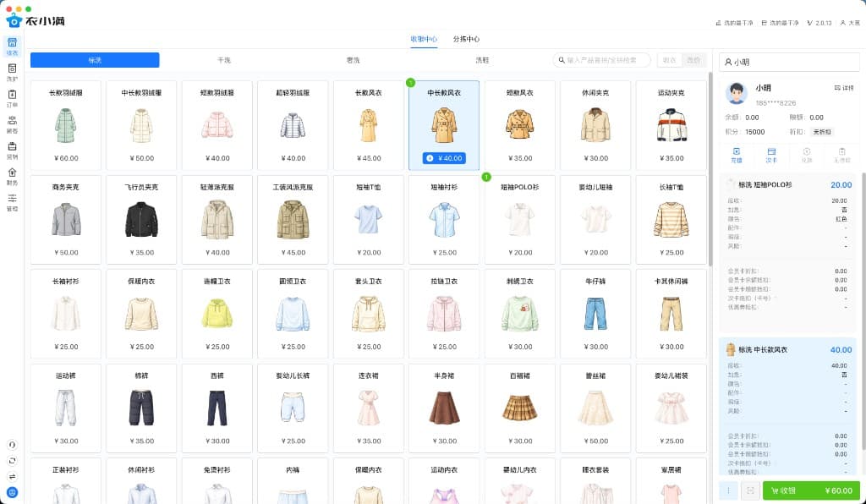Add the 商务夹克 item
Viewport: 866px width, 504px height.
point(66,220)
